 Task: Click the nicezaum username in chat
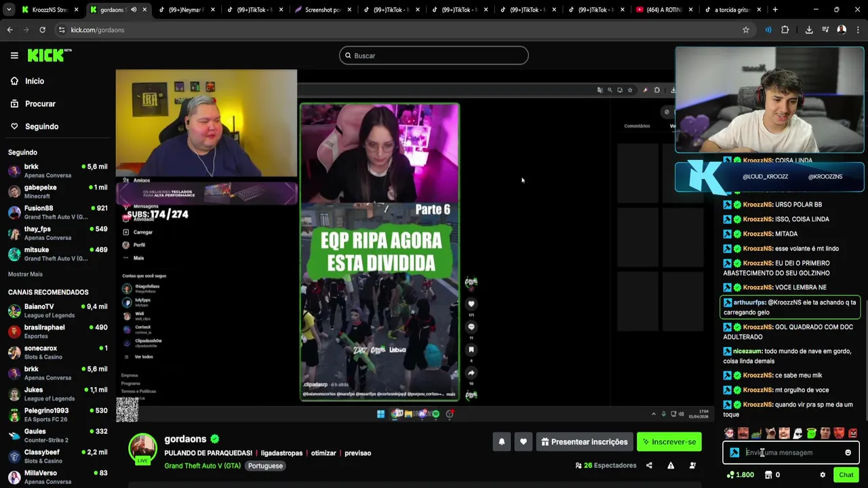coord(747,352)
